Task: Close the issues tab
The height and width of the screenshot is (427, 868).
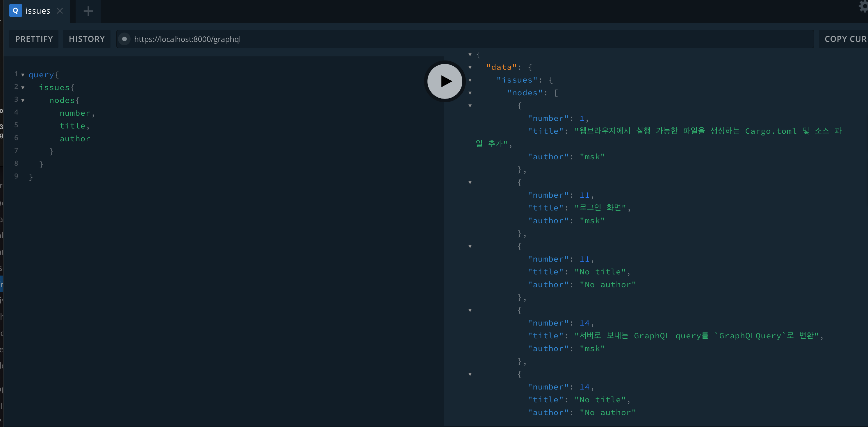Action: click(60, 11)
